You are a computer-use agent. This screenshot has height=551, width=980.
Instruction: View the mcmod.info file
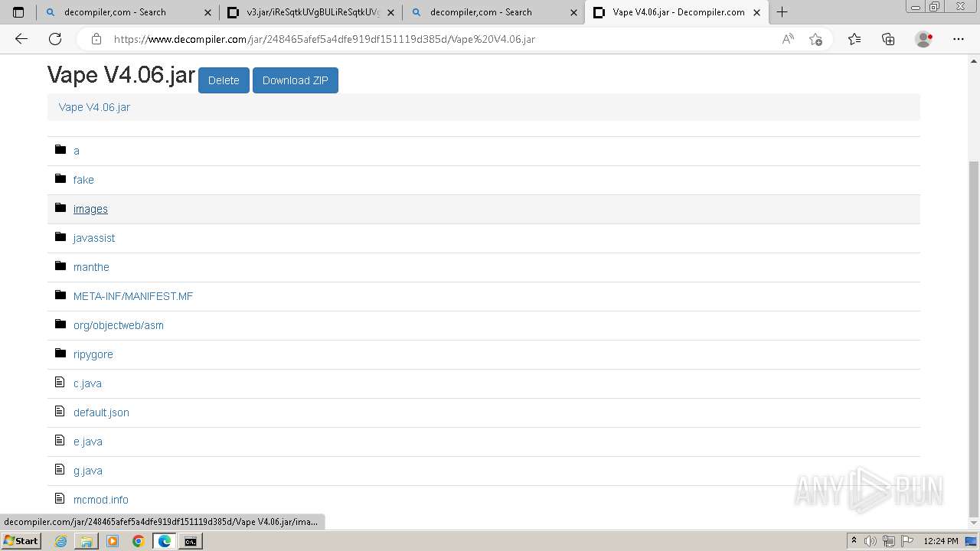click(101, 500)
